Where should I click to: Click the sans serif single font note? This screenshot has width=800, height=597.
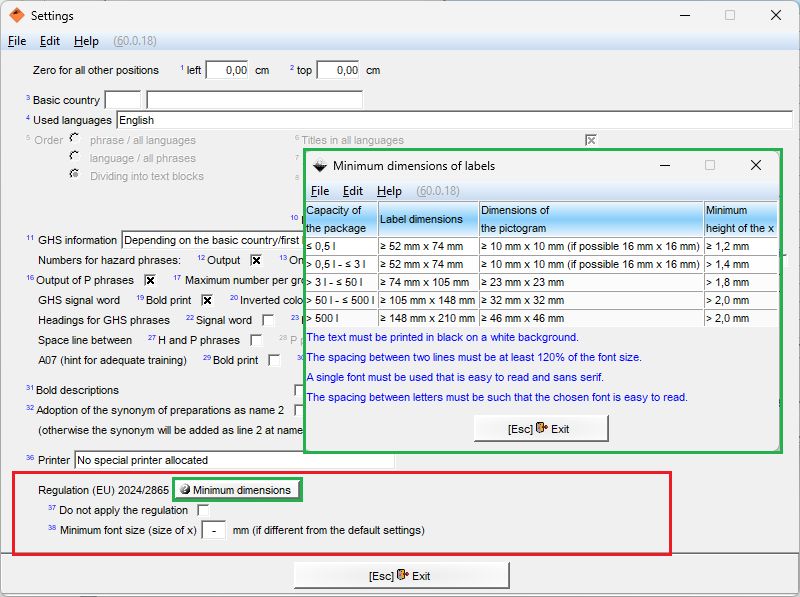click(x=455, y=377)
